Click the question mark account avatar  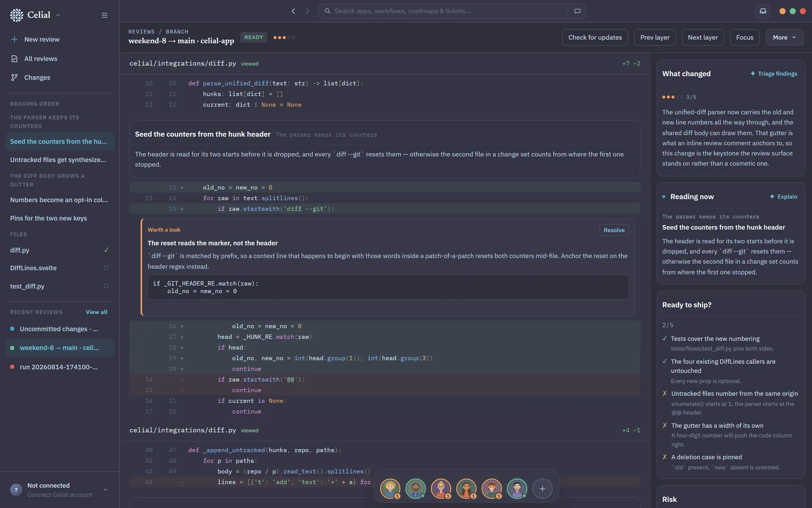click(x=16, y=490)
